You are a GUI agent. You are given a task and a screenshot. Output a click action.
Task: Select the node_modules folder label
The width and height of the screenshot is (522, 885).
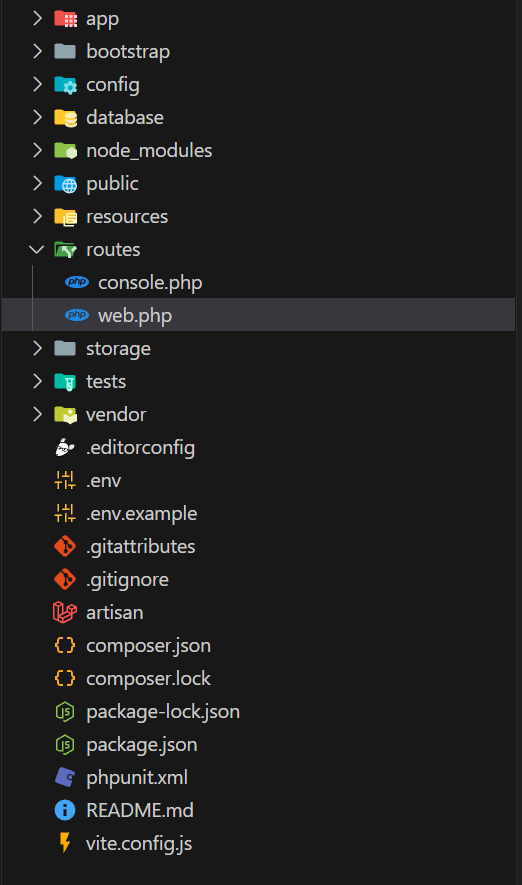pos(149,151)
